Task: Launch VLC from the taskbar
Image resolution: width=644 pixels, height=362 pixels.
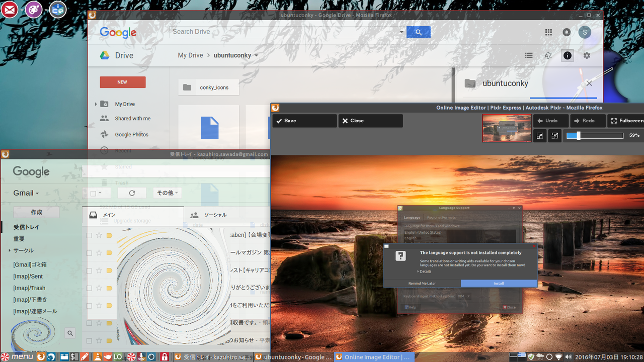Action: click(x=97, y=357)
